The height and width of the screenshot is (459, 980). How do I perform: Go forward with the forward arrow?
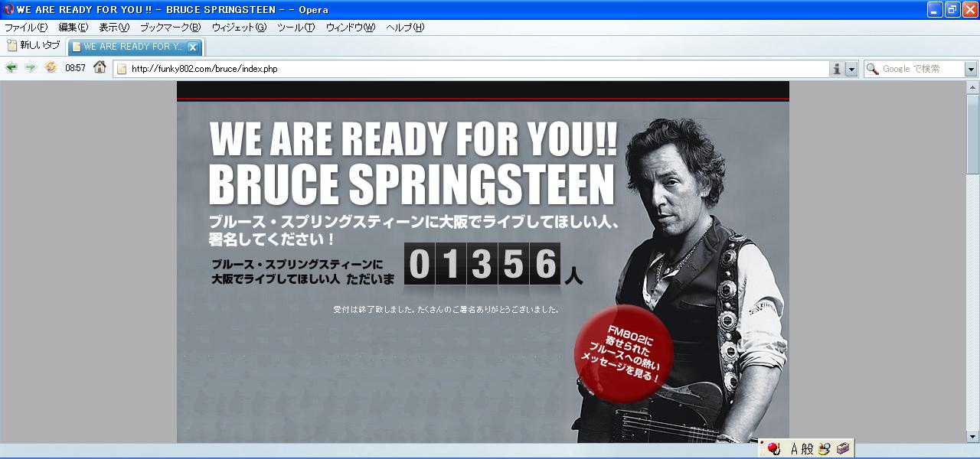click(x=30, y=67)
